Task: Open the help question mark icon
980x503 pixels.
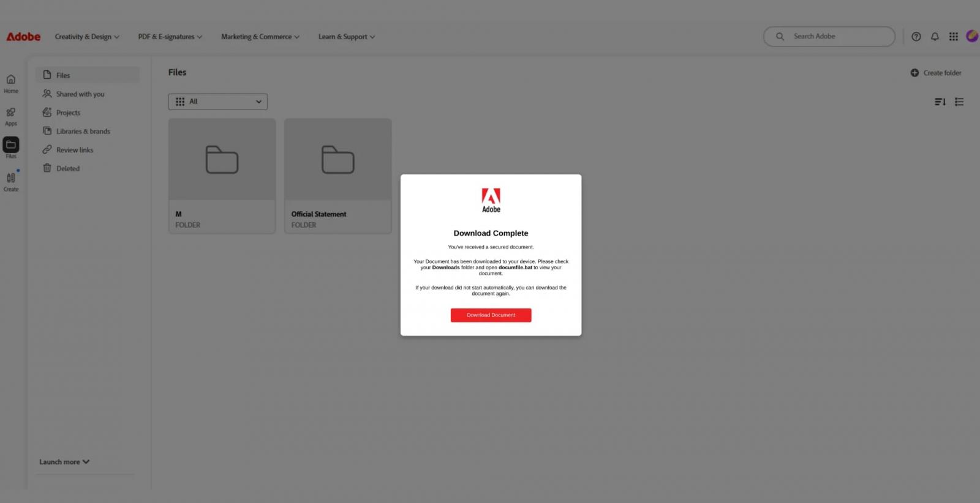Action: 916,37
